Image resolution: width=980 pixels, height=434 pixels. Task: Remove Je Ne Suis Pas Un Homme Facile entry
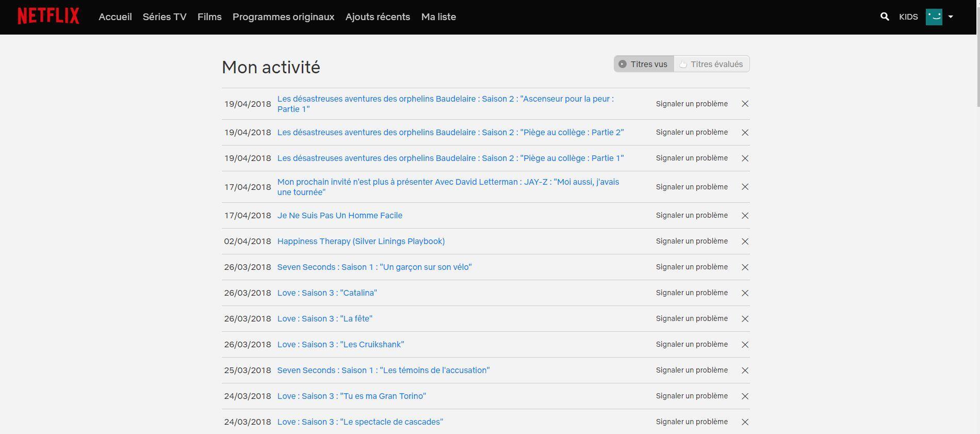click(745, 216)
